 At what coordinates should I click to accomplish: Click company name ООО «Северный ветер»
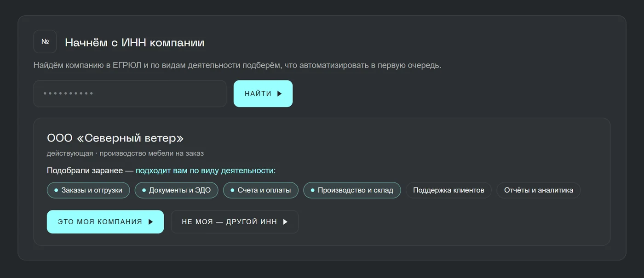coord(115,138)
